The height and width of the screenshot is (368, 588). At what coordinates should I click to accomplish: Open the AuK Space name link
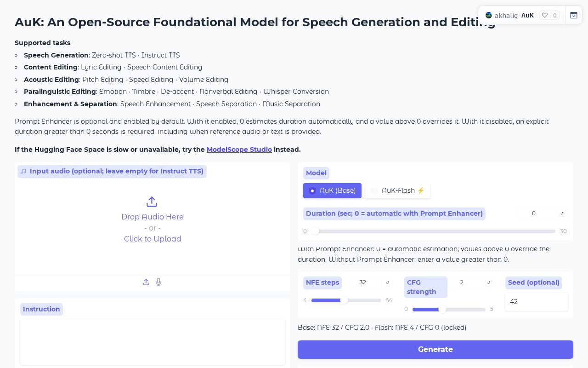click(x=527, y=15)
